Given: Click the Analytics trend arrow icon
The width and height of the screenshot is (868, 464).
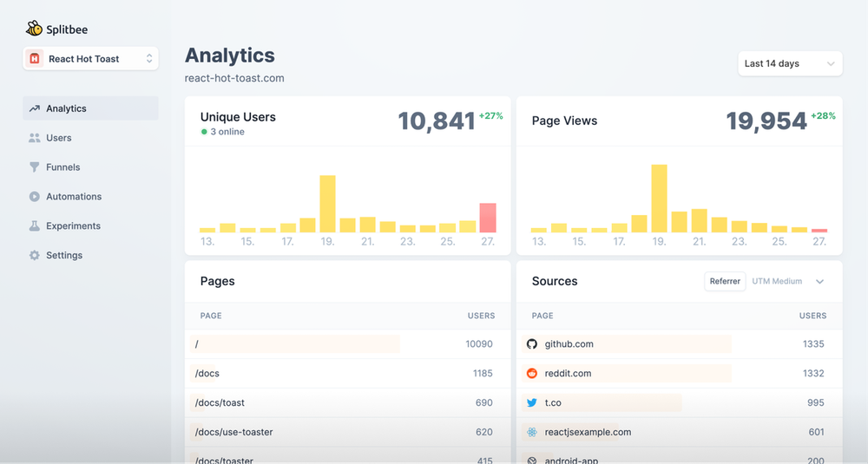Looking at the screenshot, I should pos(35,108).
